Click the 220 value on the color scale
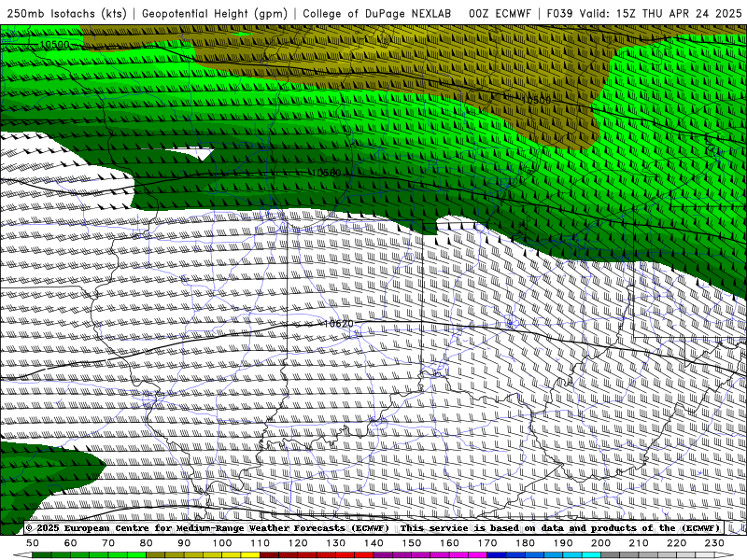 pyautogui.click(x=677, y=543)
